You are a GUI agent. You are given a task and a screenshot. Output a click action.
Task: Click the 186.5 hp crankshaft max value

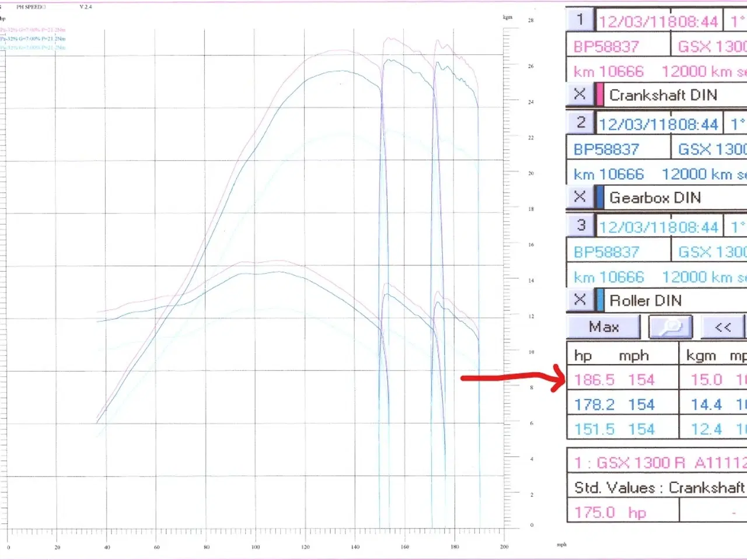point(594,380)
